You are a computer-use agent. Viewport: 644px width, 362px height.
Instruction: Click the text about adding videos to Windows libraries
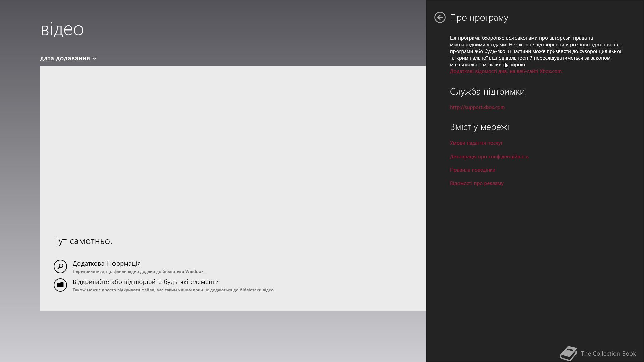[x=139, y=271]
